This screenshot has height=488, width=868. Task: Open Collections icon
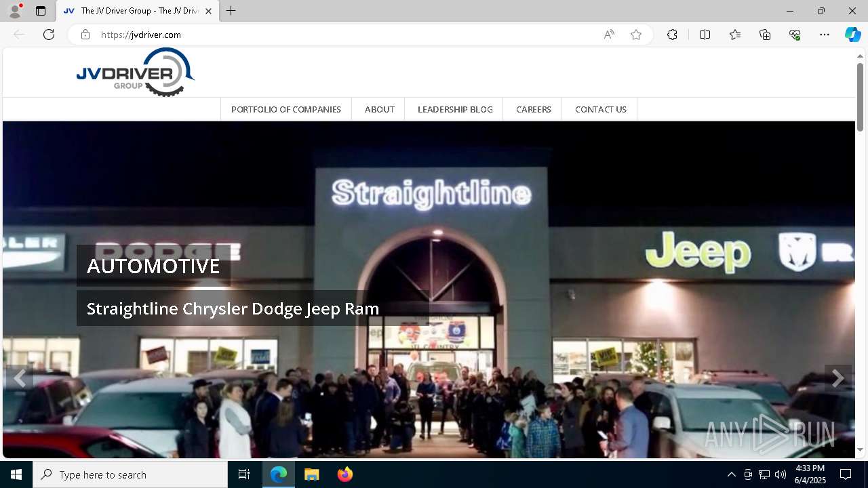(x=765, y=35)
